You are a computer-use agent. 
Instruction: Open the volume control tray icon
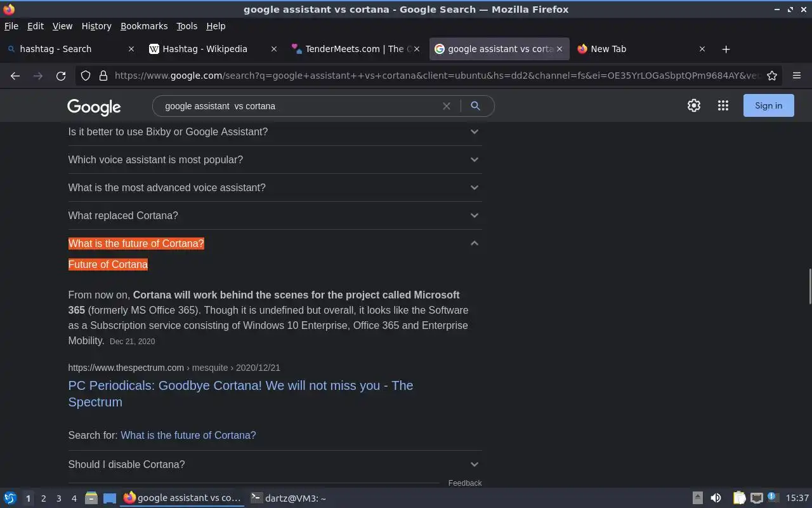click(716, 498)
